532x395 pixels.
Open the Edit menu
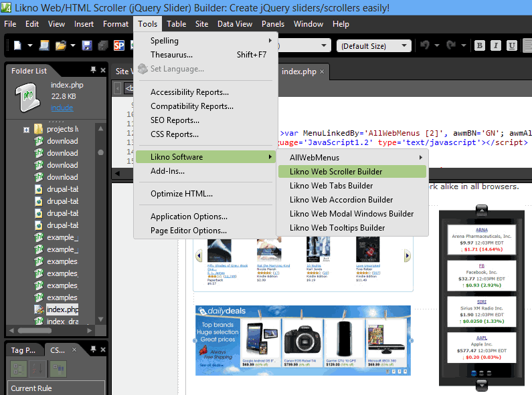(x=32, y=24)
